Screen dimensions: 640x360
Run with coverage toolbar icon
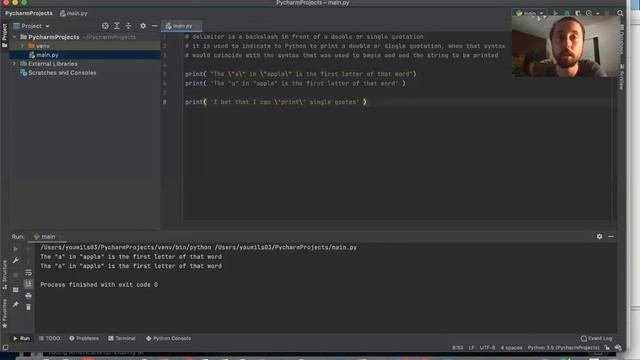(578, 13)
